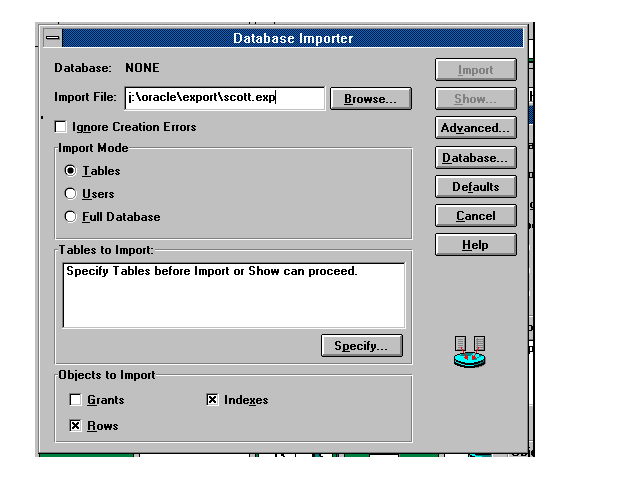Click the database servers icon
Screen dimensions: 640x480
pos(470,352)
